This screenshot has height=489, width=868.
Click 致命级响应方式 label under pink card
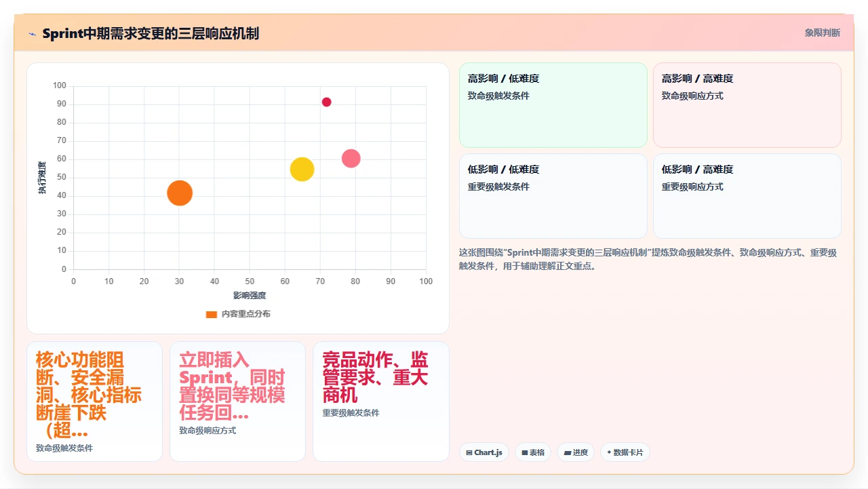click(208, 431)
